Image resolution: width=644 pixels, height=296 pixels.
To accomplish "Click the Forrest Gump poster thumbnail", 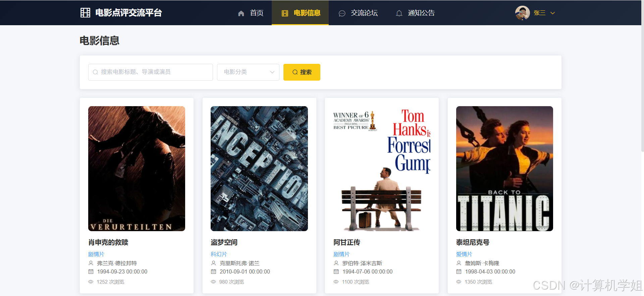I will click(x=382, y=169).
